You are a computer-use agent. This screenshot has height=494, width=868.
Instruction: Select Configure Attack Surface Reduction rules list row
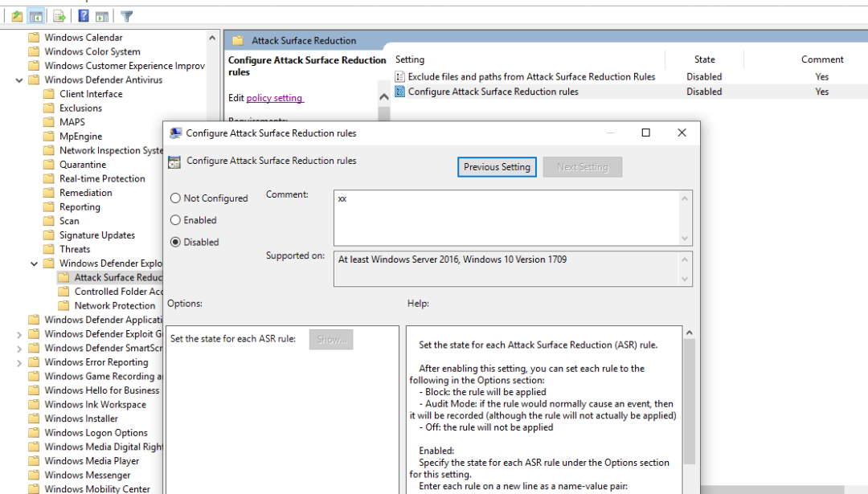point(630,92)
